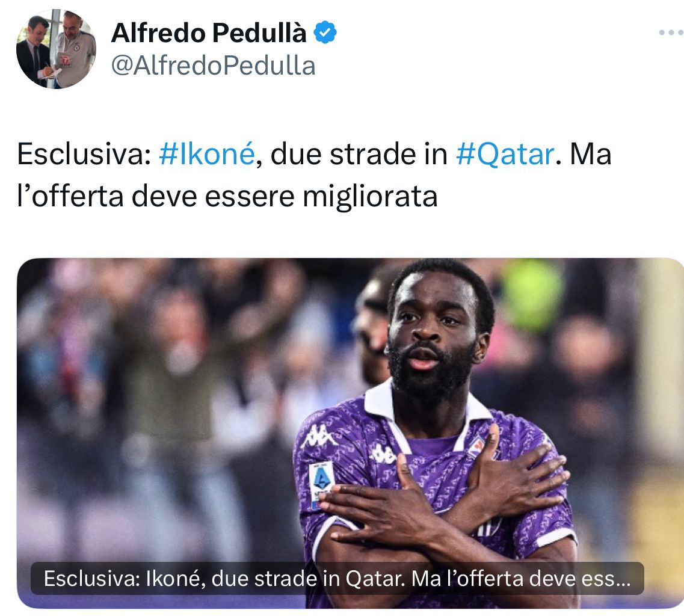Screen dimensions: 684x616
Task: Select the Alfredo Pedullà display name
Action: pyautogui.click(x=209, y=32)
